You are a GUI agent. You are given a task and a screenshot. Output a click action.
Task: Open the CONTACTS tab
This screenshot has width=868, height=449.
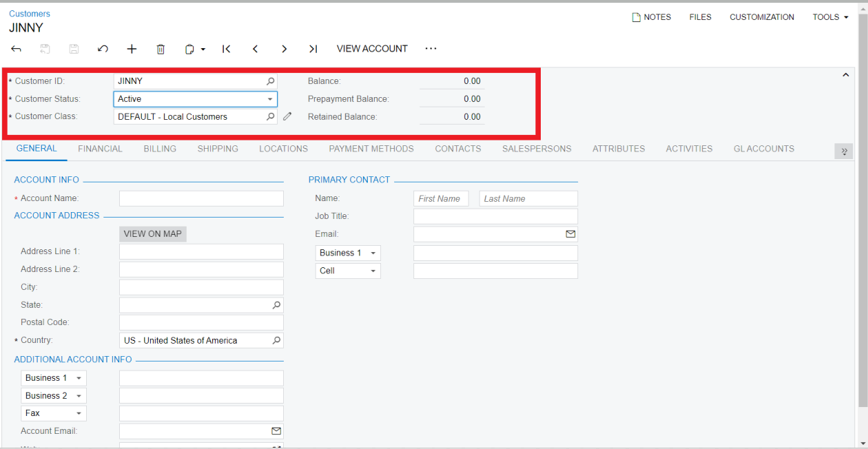tap(457, 148)
